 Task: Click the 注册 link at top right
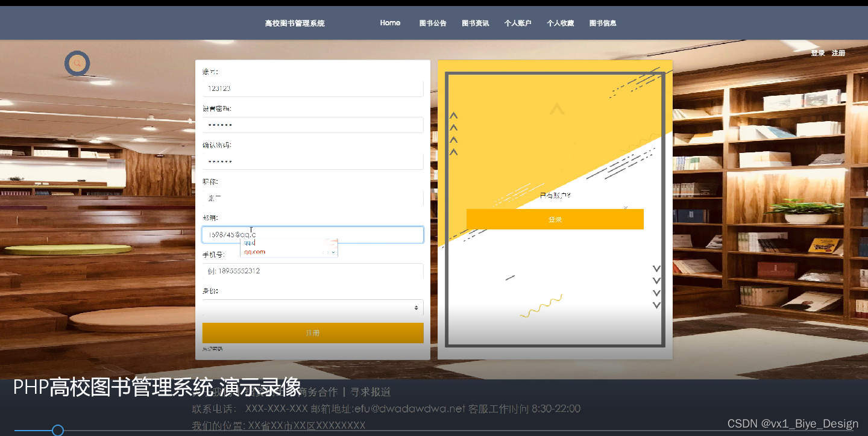pyautogui.click(x=838, y=53)
